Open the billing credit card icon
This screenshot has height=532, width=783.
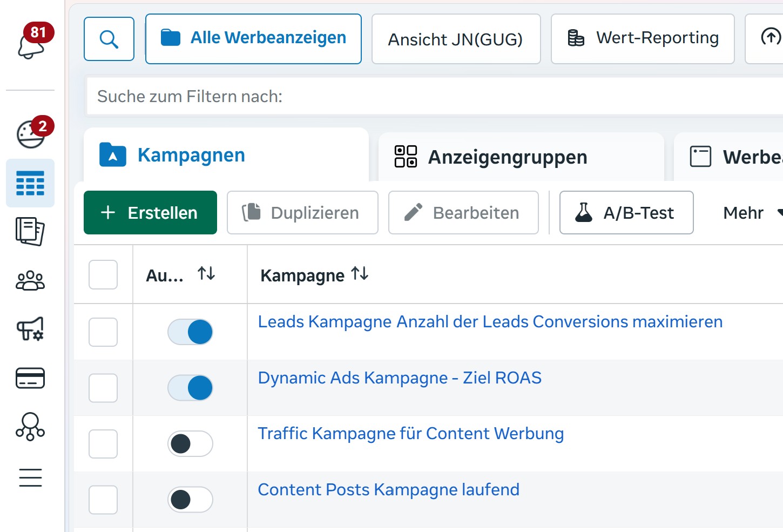(30, 378)
